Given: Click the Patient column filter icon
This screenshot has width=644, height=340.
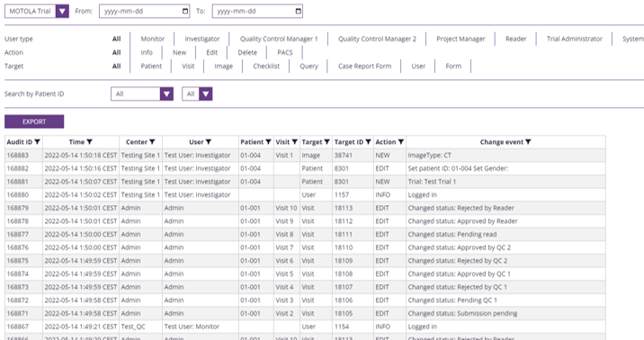Looking at the screenshot, I should (268, 142).
